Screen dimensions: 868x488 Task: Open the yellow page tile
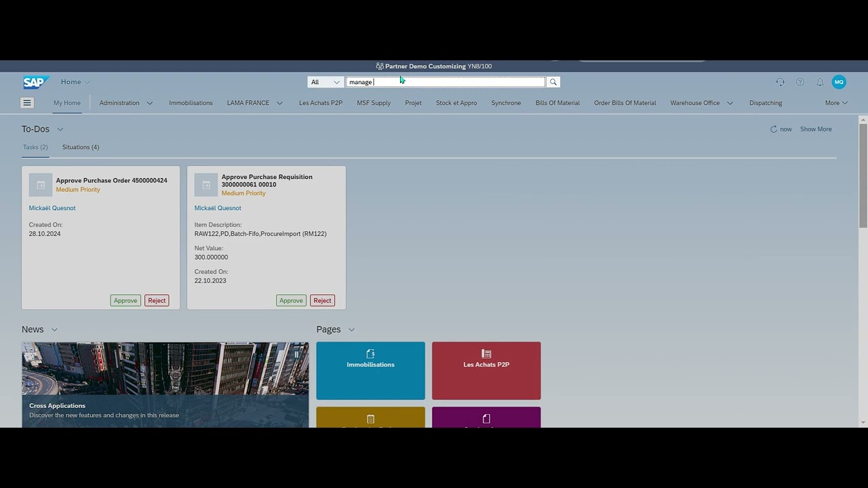click(x=370, y=418)
